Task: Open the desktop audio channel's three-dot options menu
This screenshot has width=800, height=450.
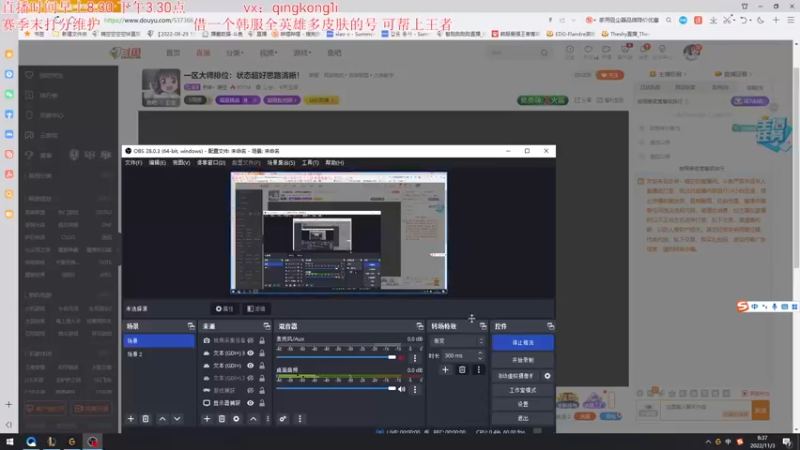Action: pyautogui.click(x=415, y=389)
